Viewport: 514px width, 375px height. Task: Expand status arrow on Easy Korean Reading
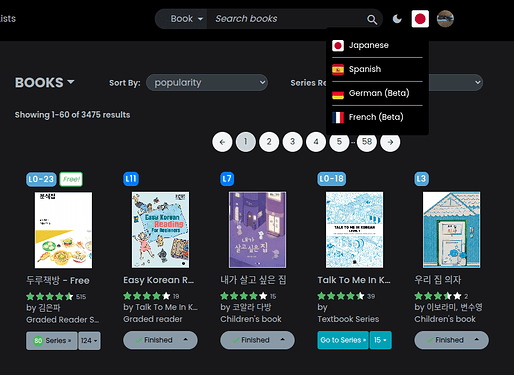tap(186, 340)
